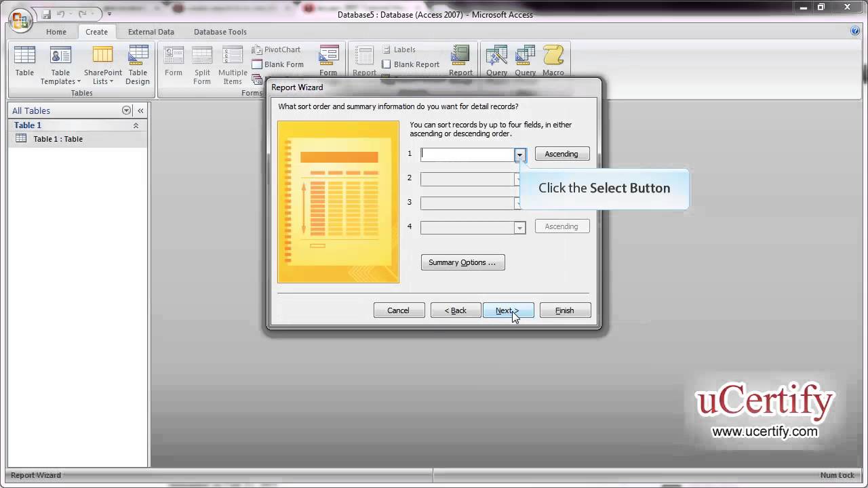
Task: Click the Num Lock status bar indicator
Action: [x=837, y=475]
